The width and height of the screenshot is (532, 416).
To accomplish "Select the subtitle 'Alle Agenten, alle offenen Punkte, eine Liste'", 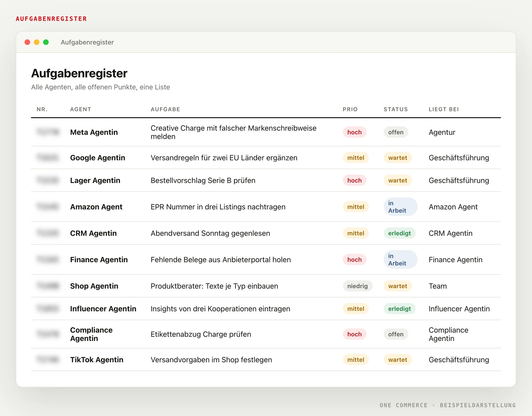I will pyautogui.click(x=100, y=87).
